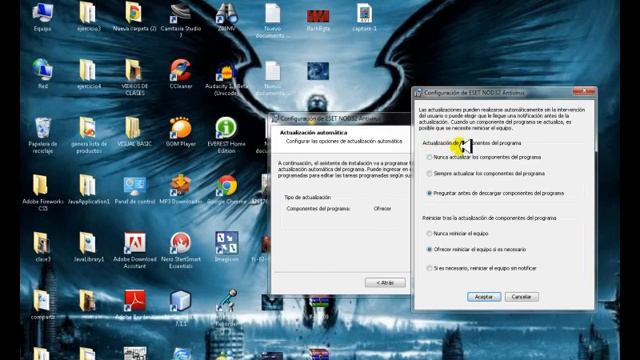Screen dimensions: 640x360
Task: Click the 'Actualización automática' heading
Action: click(313, 133)
